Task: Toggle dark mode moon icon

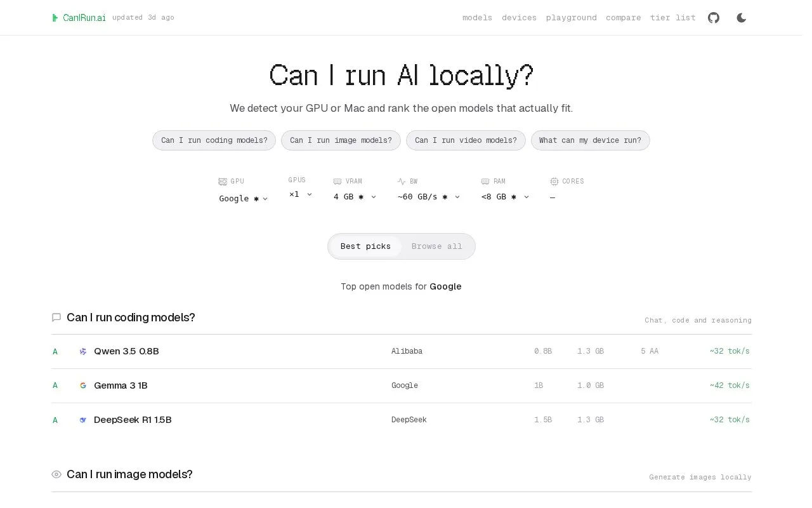Action: point(742,18)
